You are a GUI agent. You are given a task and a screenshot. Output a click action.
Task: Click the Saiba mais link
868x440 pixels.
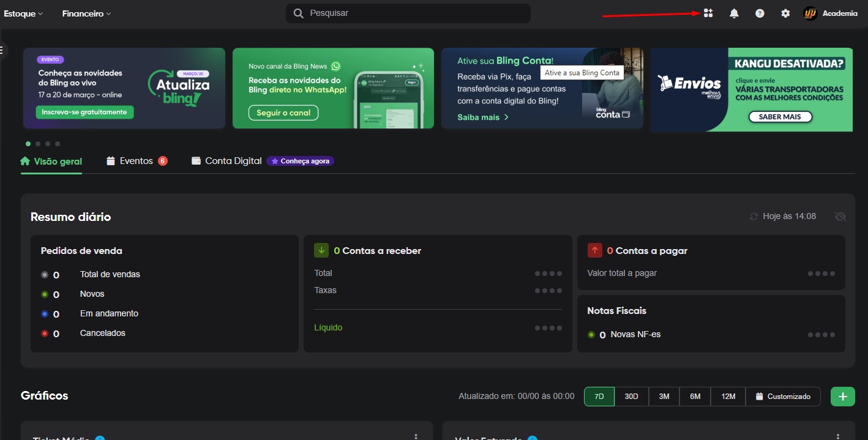[483, 117]
